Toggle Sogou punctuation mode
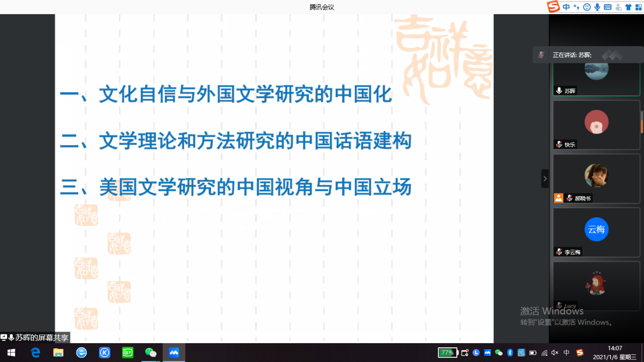This screenshot has height=362, width=644. [576, 7]
